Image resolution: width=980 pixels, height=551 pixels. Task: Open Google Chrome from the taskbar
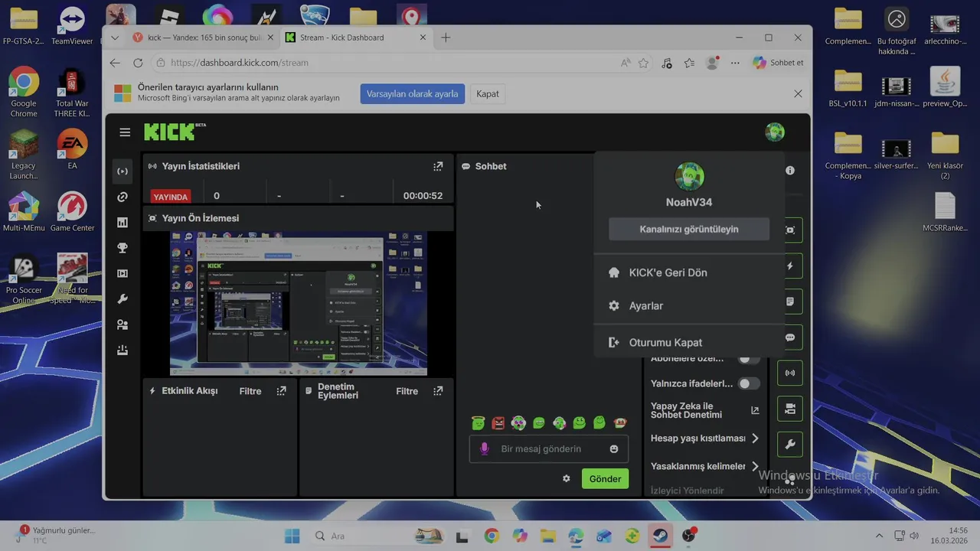[x=492, y=536]
